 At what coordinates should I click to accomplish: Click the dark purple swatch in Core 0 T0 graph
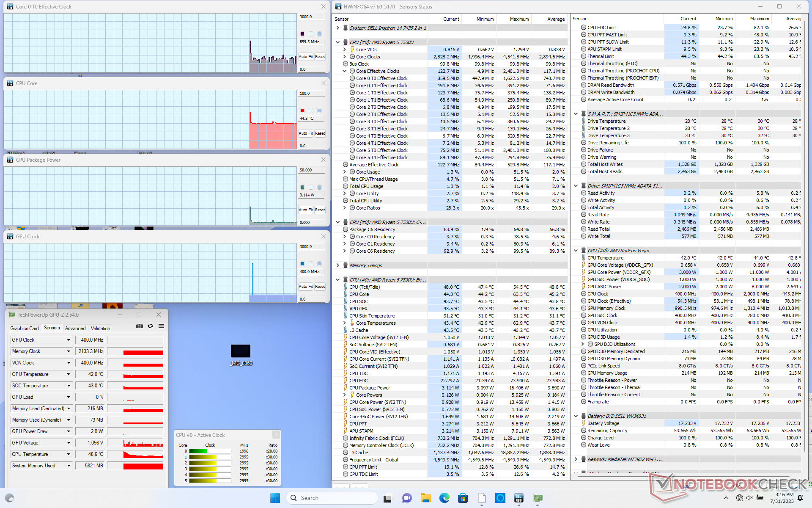tap(302, 34)
